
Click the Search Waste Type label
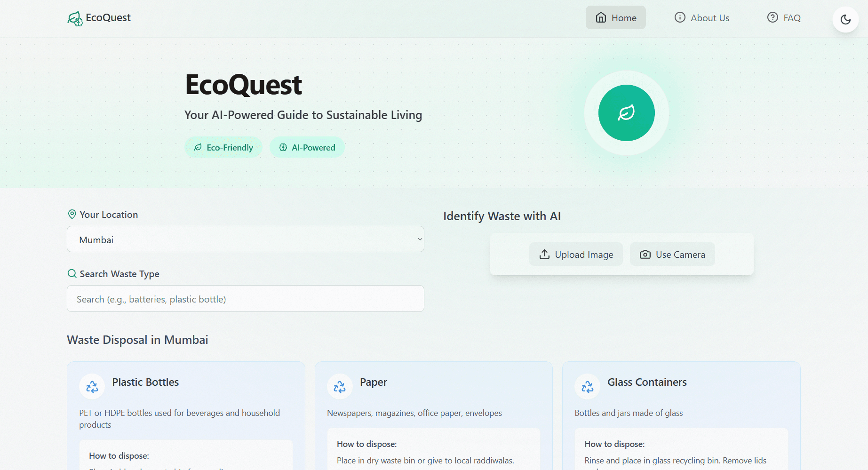(x=119, y=274)
